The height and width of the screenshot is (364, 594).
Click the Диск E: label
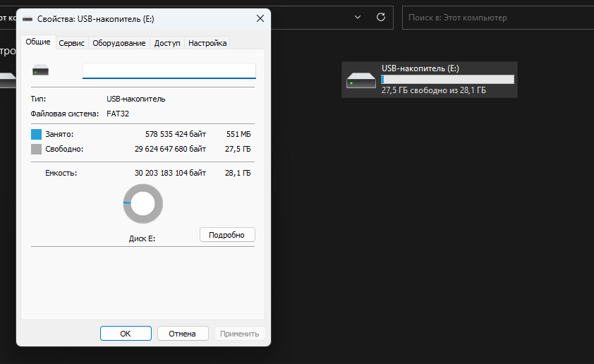coord(142,238)
